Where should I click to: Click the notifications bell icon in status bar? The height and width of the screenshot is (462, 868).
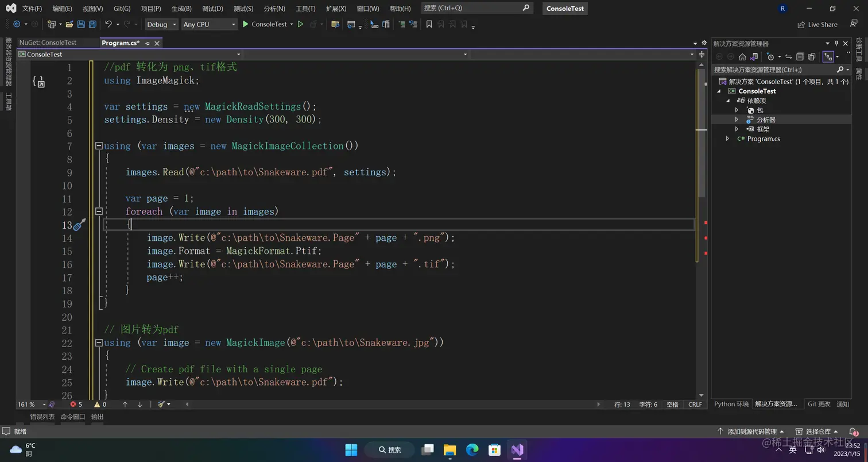click(852, 432)
